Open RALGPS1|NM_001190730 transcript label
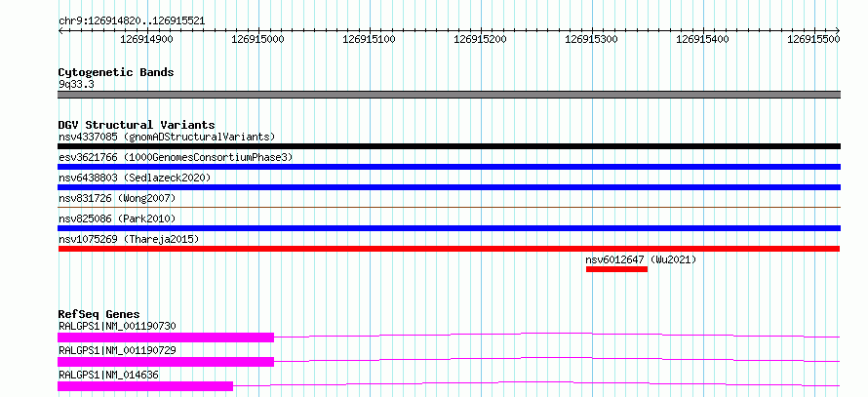The width and height of the screenshot is (868, 397). 117,326
